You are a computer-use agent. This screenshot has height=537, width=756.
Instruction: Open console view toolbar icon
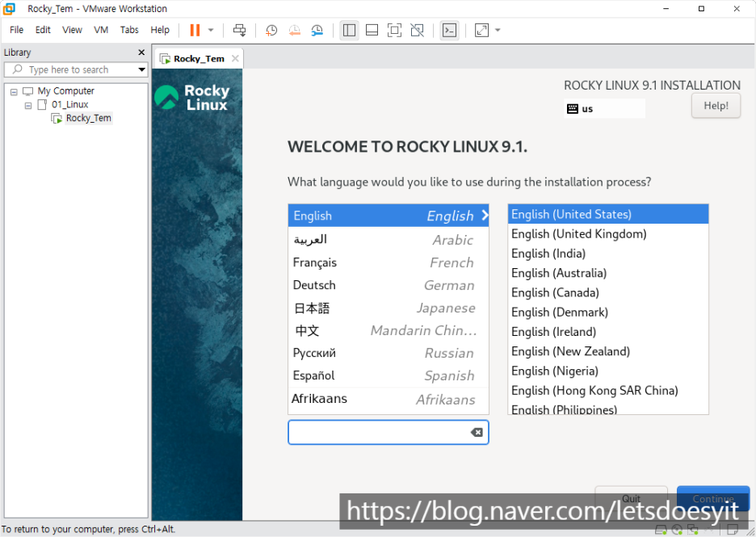click(449, 31)
